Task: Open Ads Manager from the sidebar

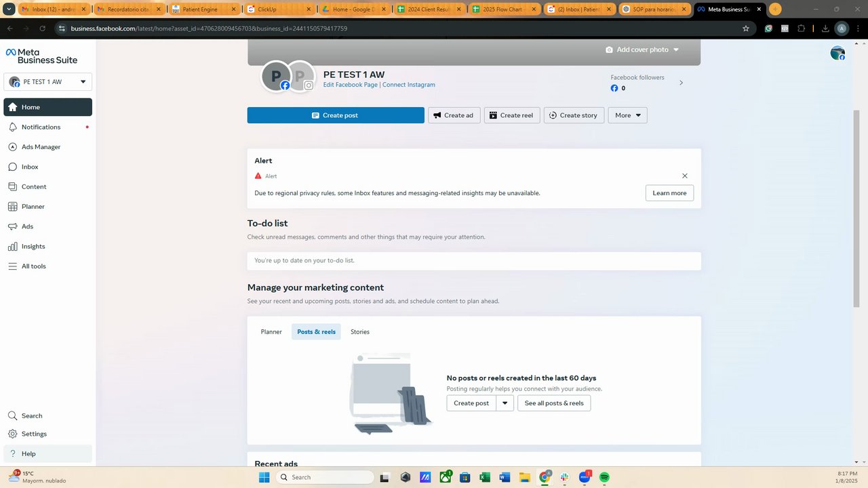Action: click(47, 147)
